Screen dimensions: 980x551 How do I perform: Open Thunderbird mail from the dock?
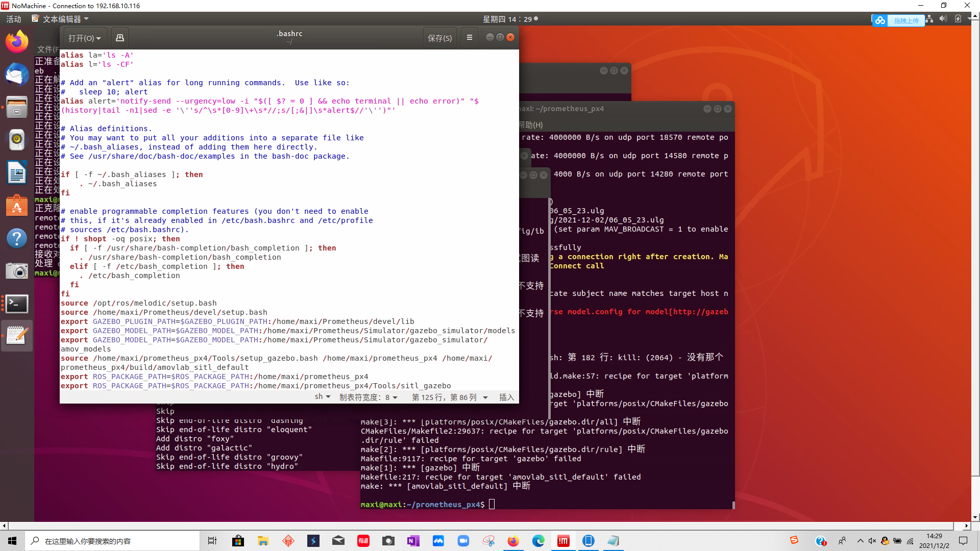[17, 75]
